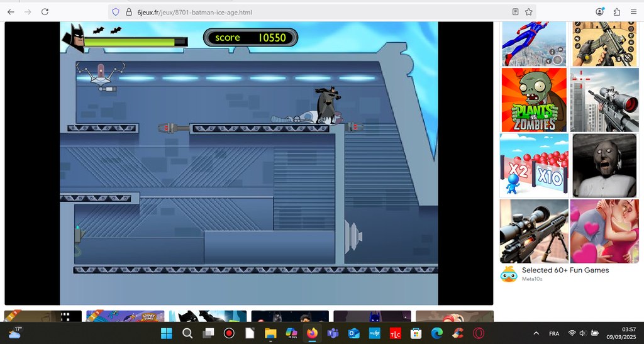Open the Windows Start menu
The image size is (644, 344).
167,333
